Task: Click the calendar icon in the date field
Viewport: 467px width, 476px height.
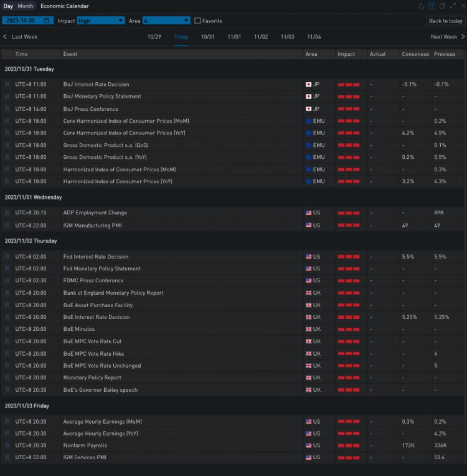Action: (47, 21)
